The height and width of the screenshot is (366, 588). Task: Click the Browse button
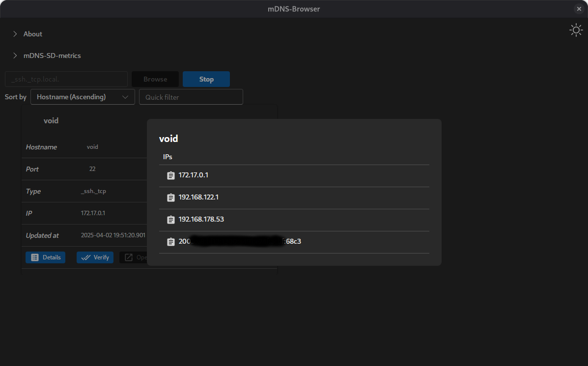(155, 79)
